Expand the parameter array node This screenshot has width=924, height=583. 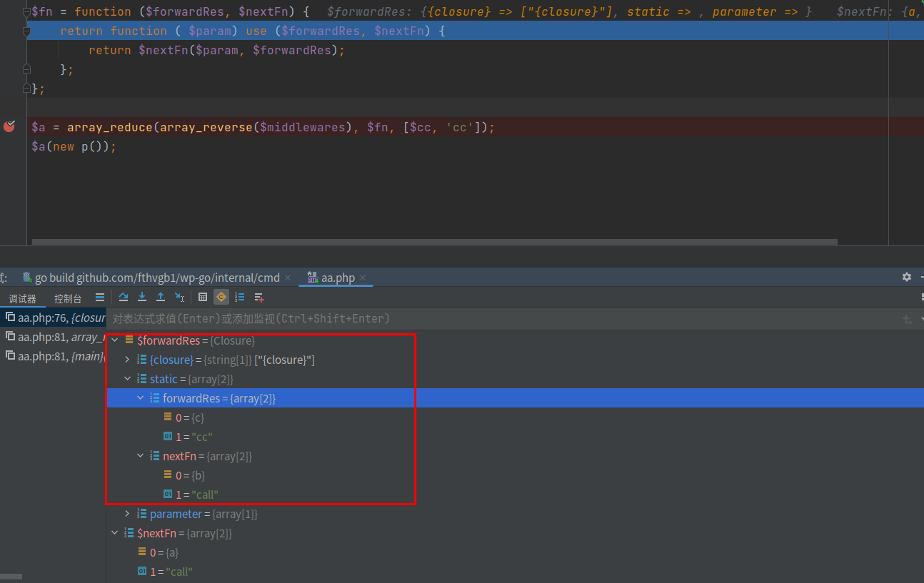pos(127,514)
